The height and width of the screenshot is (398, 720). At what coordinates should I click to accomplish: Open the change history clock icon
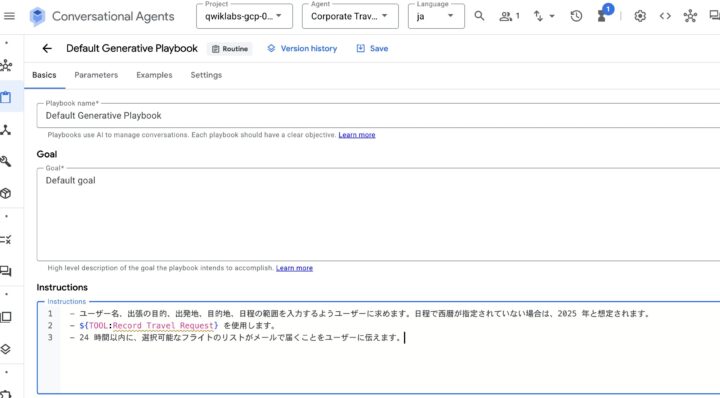click(x=576, y=16)
